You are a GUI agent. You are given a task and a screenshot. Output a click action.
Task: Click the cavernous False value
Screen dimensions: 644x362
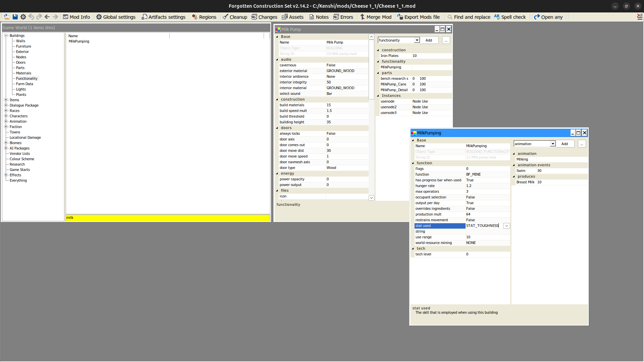(347, 65)
